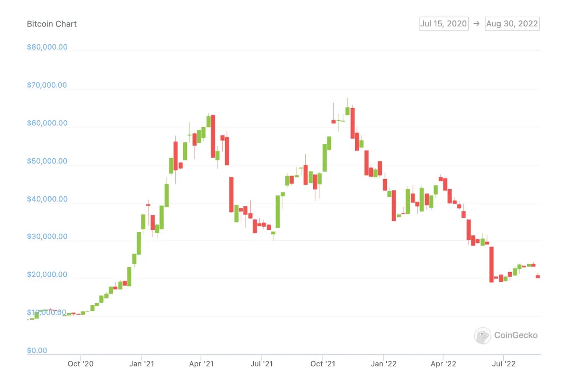Click the Apr '22 label on the x-axis

[442, 364]
